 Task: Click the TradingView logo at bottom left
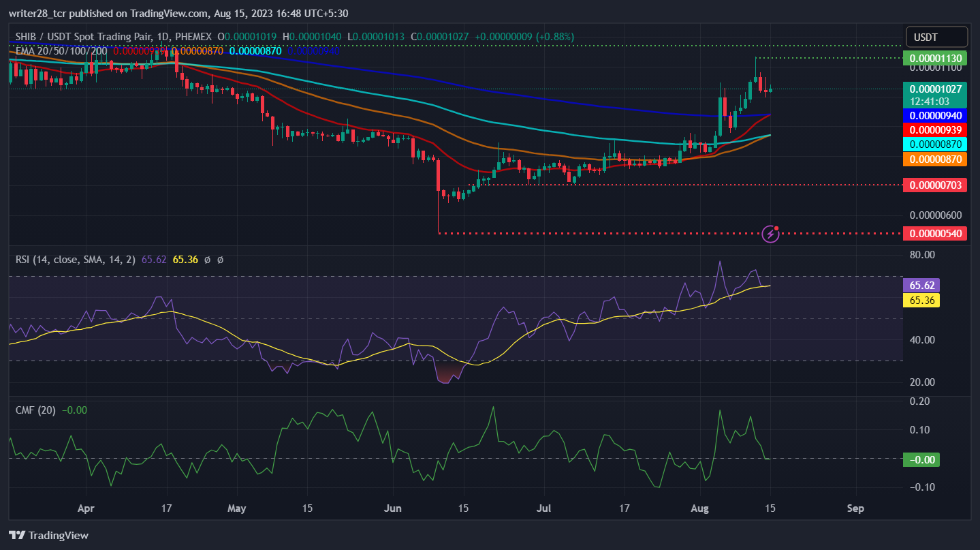coord(48,535)
